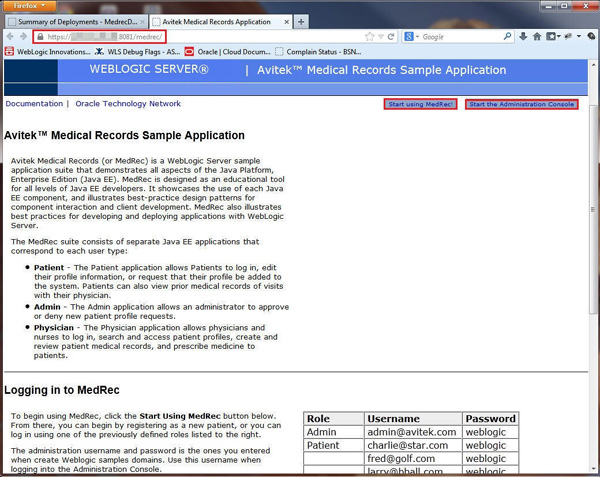Click the vertical scrollbar thumb
The height and width of the screenshot is (477, 600).
click(x=593, y=208)
